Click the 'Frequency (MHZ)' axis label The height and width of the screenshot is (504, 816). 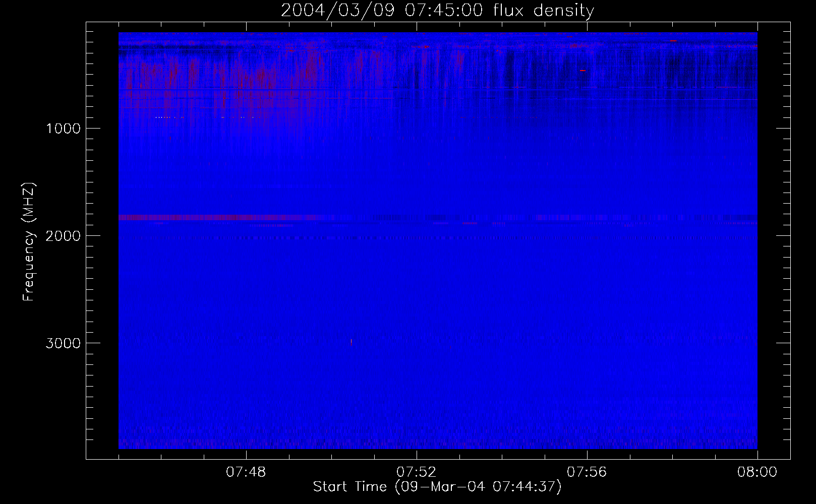(x=29, y=242)
